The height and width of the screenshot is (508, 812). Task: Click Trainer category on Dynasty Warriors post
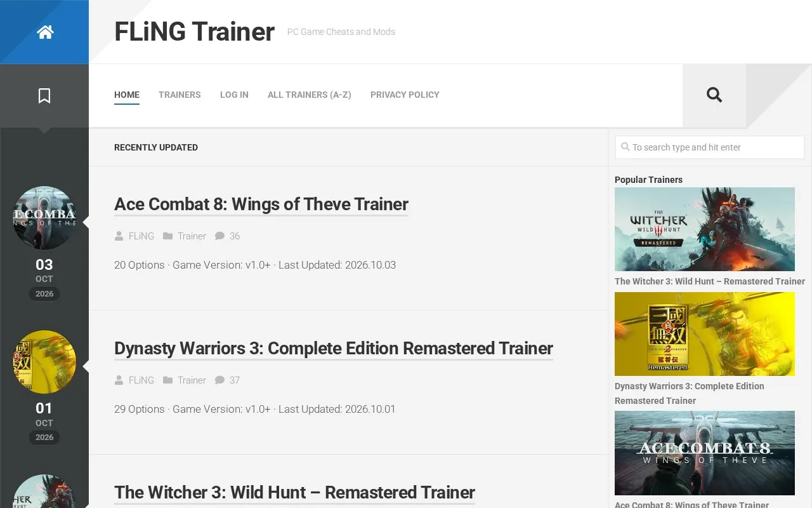tap(192, 380)
